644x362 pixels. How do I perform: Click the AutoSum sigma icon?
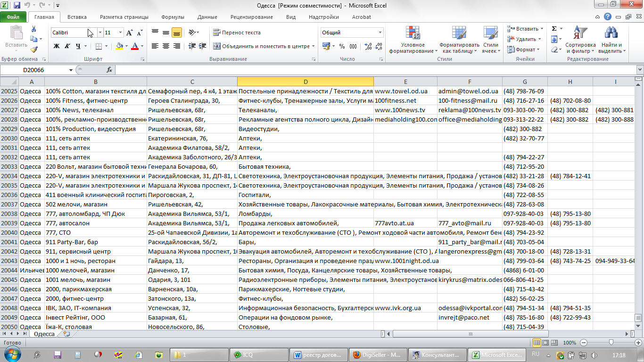pyautogui.click(x=554, y=29)
